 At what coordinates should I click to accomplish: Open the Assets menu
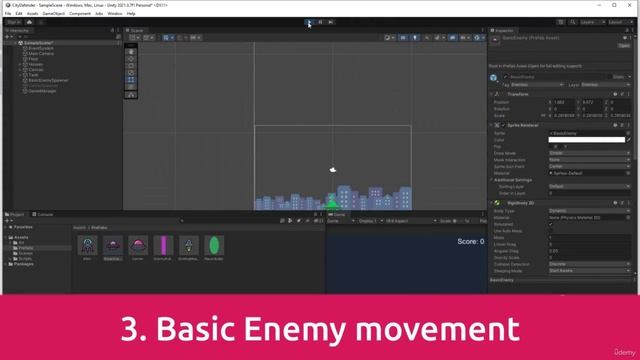(33, 13)
